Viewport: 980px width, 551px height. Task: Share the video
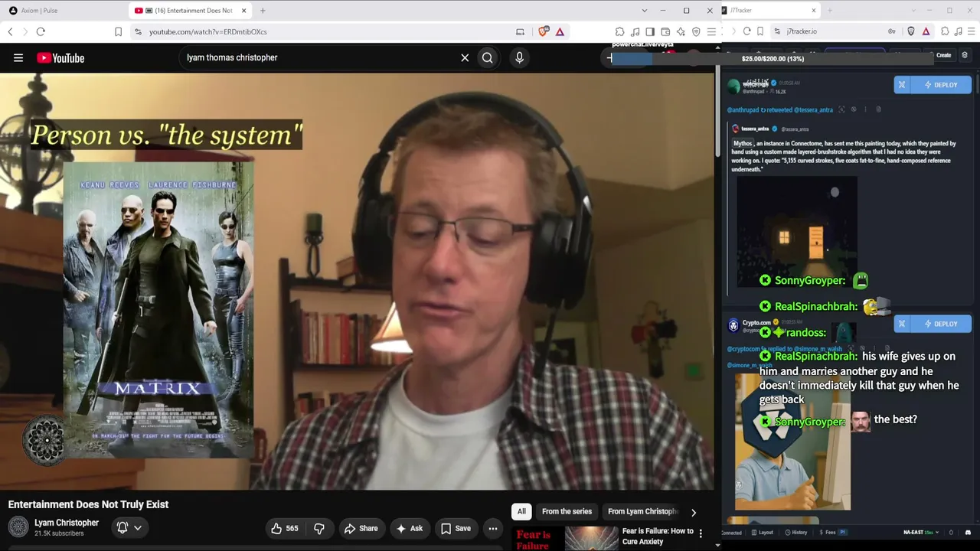(361, 528)
